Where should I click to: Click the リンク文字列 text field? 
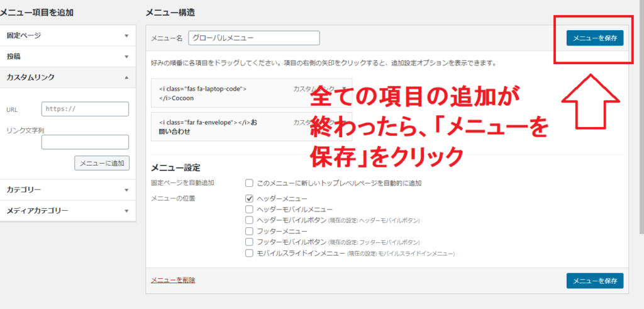(x=85, y=142)
